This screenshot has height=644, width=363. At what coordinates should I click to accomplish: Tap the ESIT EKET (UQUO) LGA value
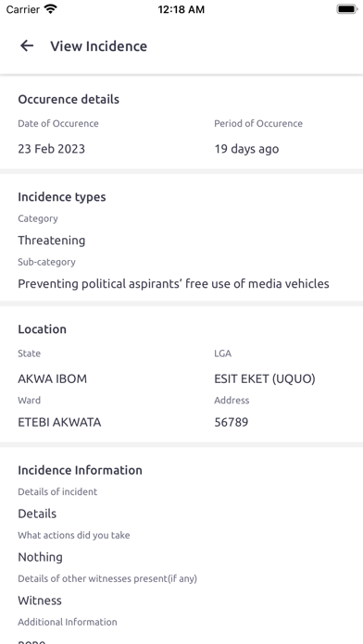click(x=265, y=378)
